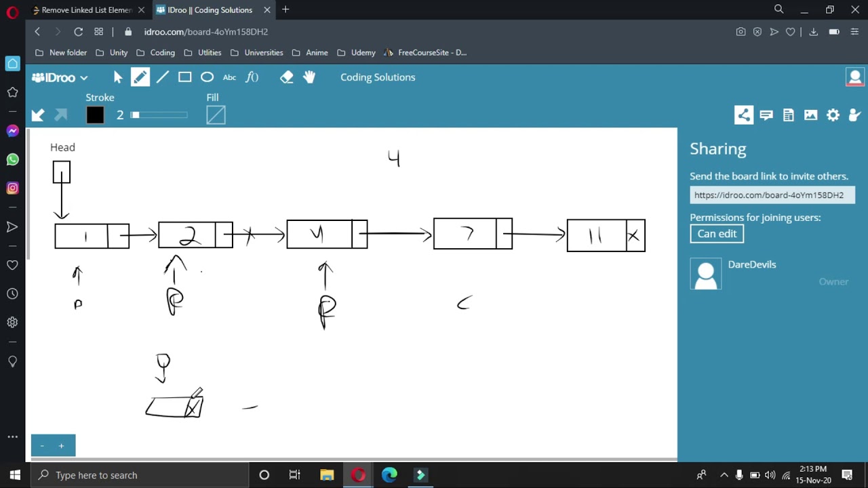Zoom out with the minus button
868x488 pixels.
(x=42, y=445)
